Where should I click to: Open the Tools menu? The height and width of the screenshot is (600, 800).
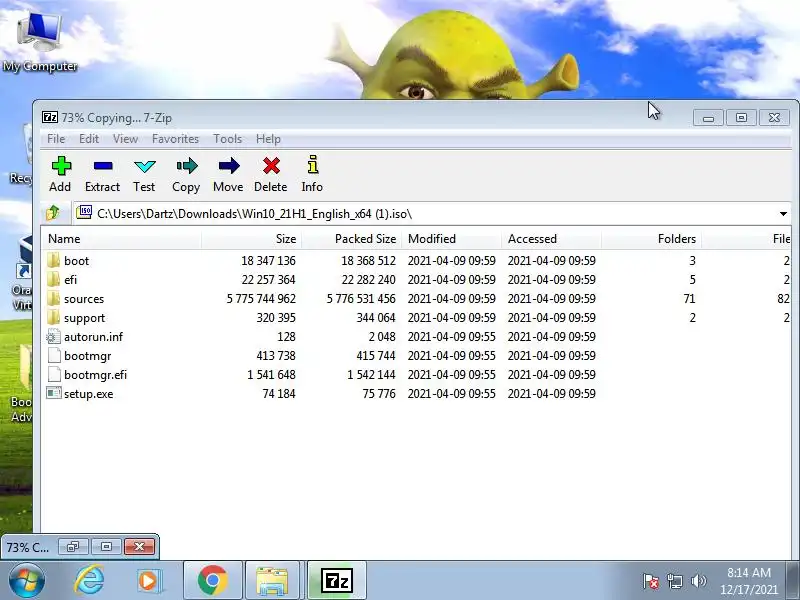tap(228, 139)
